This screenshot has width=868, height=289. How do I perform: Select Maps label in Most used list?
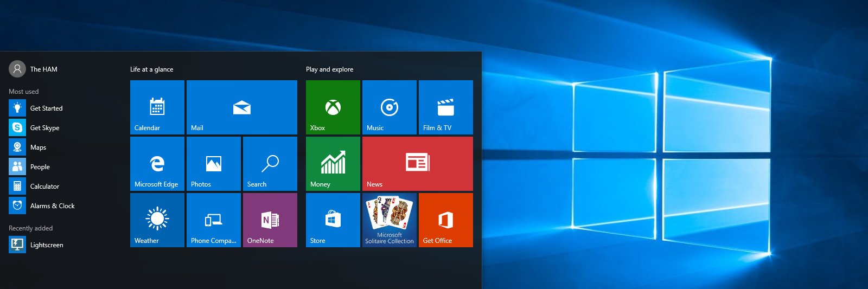tap(38, 147)
